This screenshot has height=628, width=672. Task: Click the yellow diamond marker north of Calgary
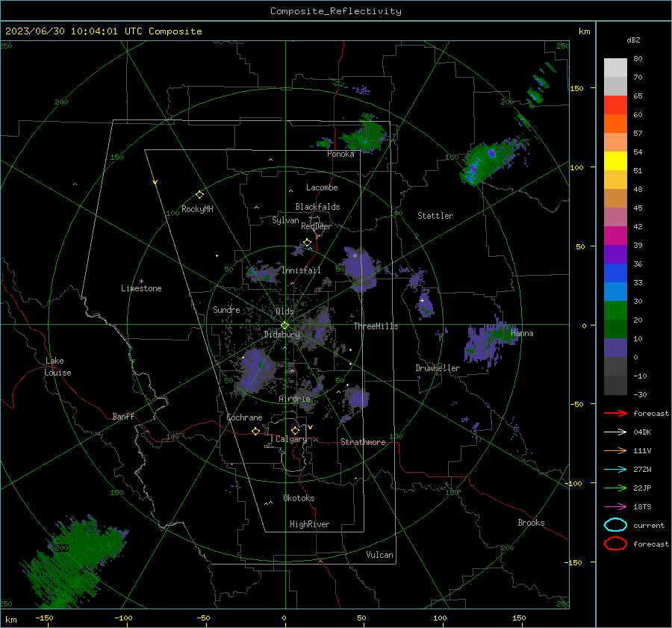point(295,430)
